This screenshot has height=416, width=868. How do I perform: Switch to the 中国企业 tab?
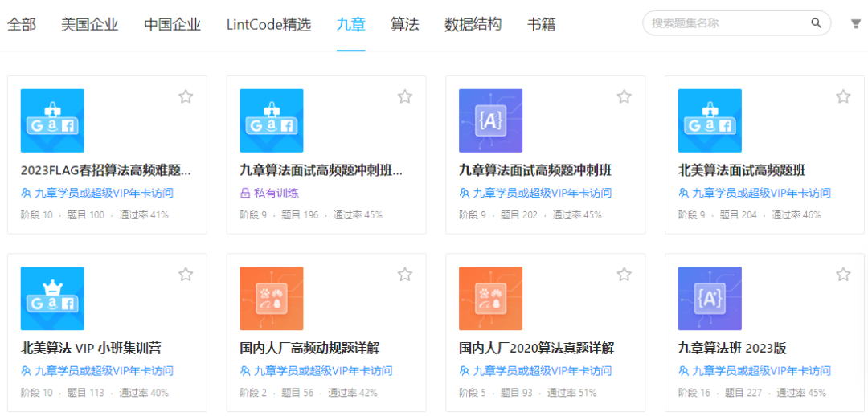[x=172, y=24]
